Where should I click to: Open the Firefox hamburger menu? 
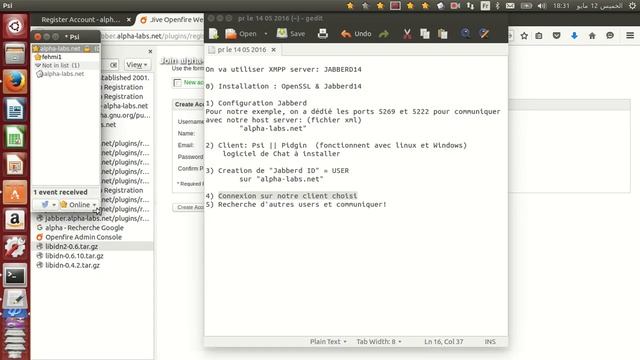pyautogui.click(x=630, y=36)
